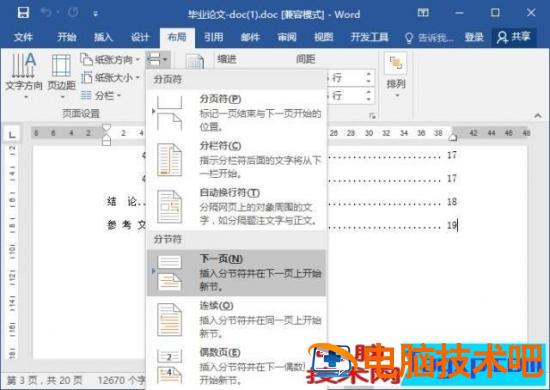Click the right indent marker on the ruler
This screenshot has height=390, width=550.
coord(453,136)
